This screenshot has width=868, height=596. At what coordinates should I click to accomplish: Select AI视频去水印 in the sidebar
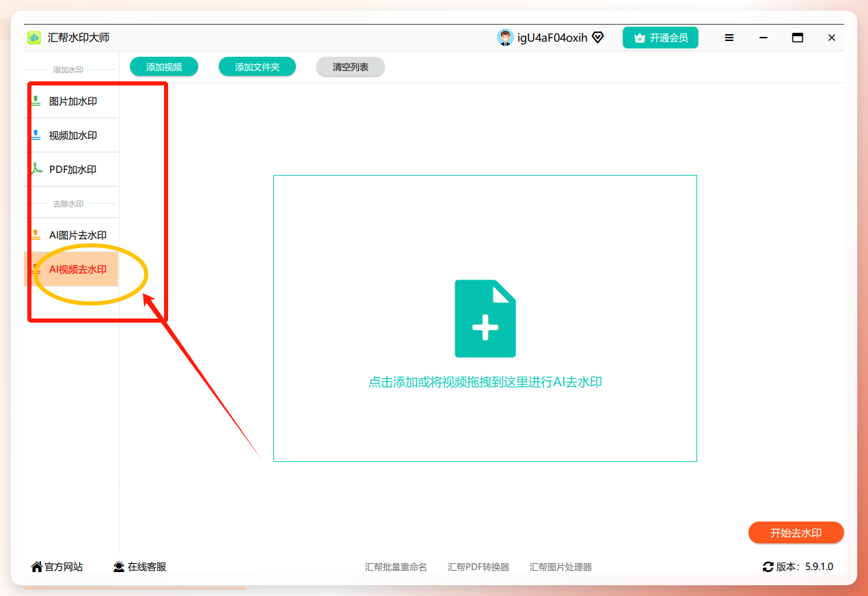[x=71, y=269]
